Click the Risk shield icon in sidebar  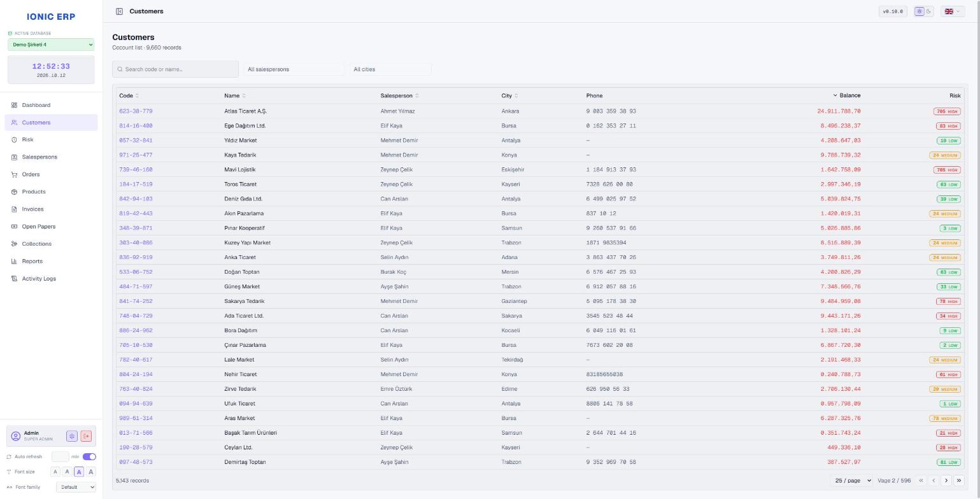tap(14, 140)
